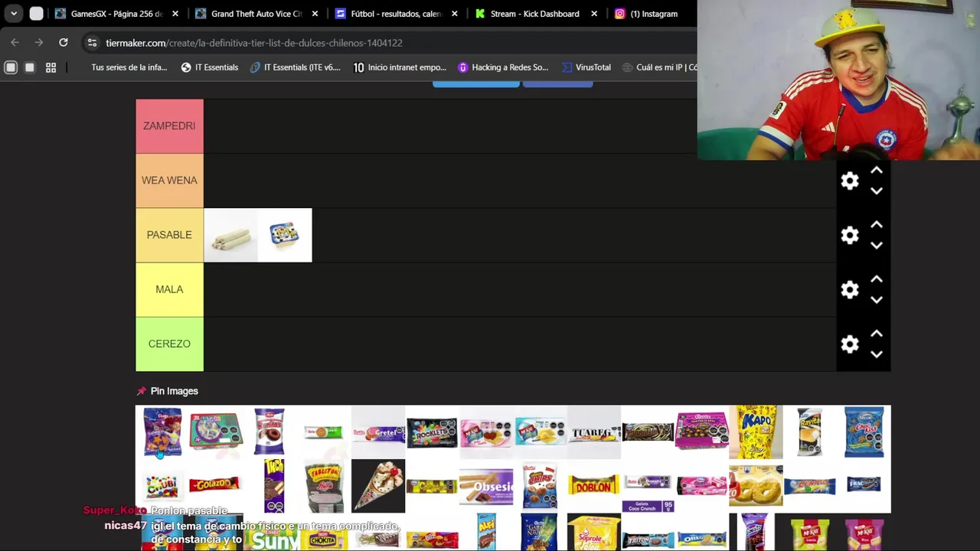The width and height of the screenshot is (980, 551).
Task: Open the first IT Essentials bookmark
Action: click(x=209, y=67)
